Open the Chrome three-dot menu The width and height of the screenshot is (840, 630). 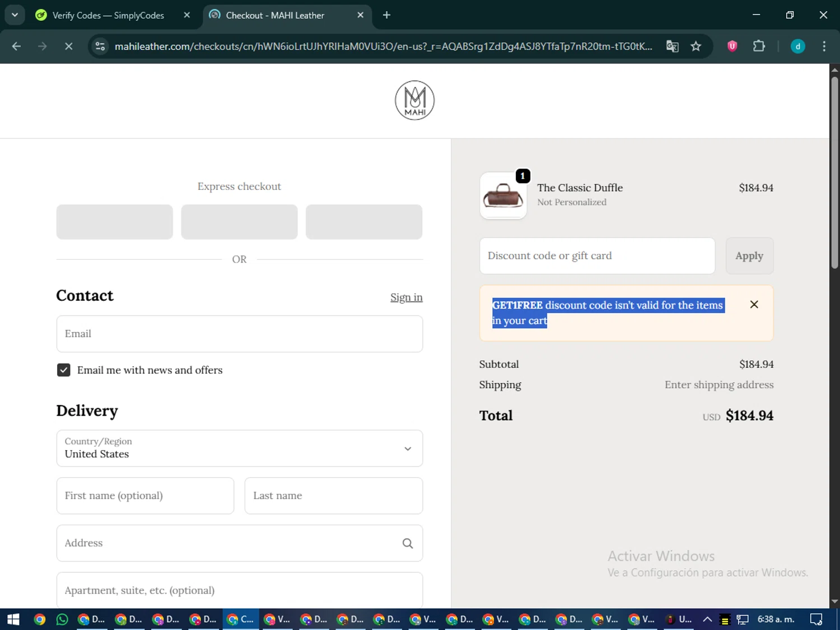(x=824, y=46)
